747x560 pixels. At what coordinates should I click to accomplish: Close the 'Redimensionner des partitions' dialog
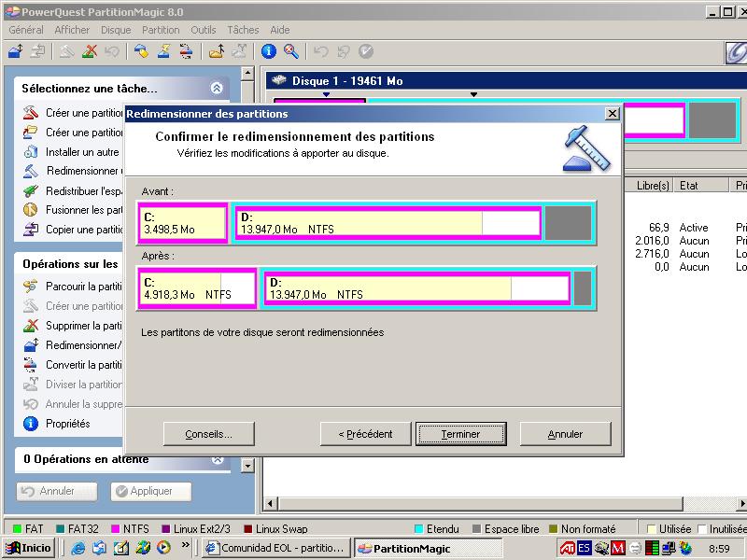[613, 113]
